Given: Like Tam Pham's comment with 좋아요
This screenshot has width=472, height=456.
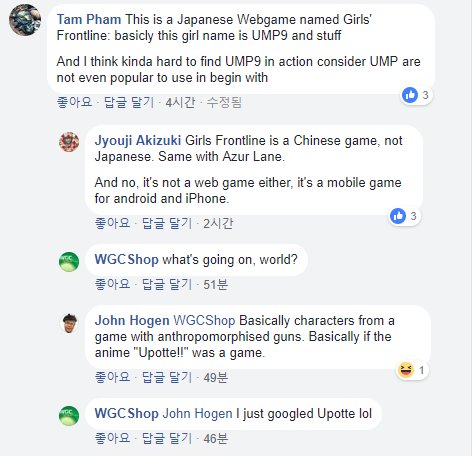Looking at the screenshot, I should coord(75,102).
